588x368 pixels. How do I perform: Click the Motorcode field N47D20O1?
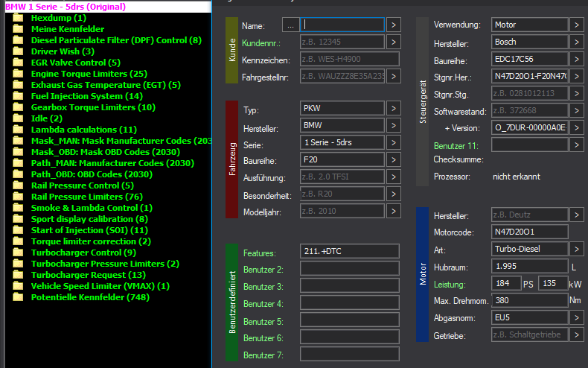(x=529, y=232)
